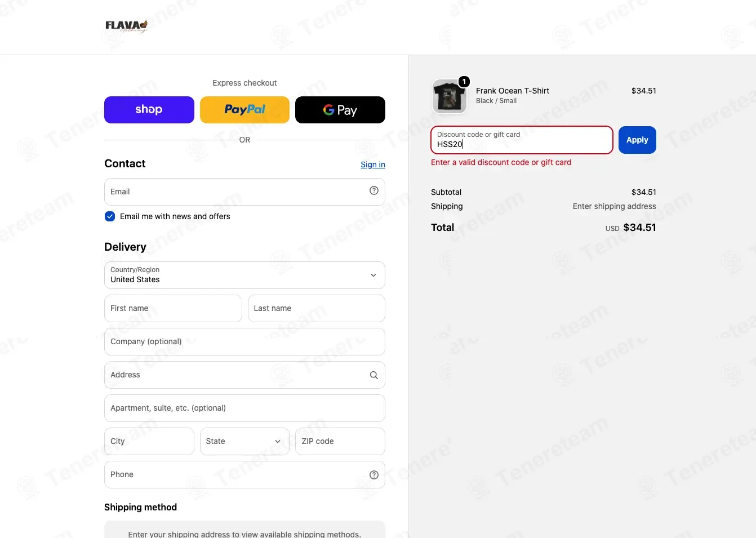Screen dimensions: 756x538
Task: Click the Frank Ocean T-Shirt thumbnail
Action: (x=450, y=96)
